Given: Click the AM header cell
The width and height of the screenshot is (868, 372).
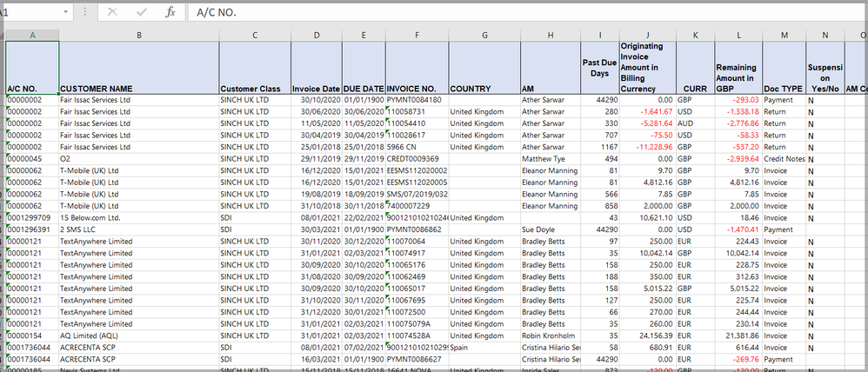Looking at the screenshot, I should [x=551, y=68].
